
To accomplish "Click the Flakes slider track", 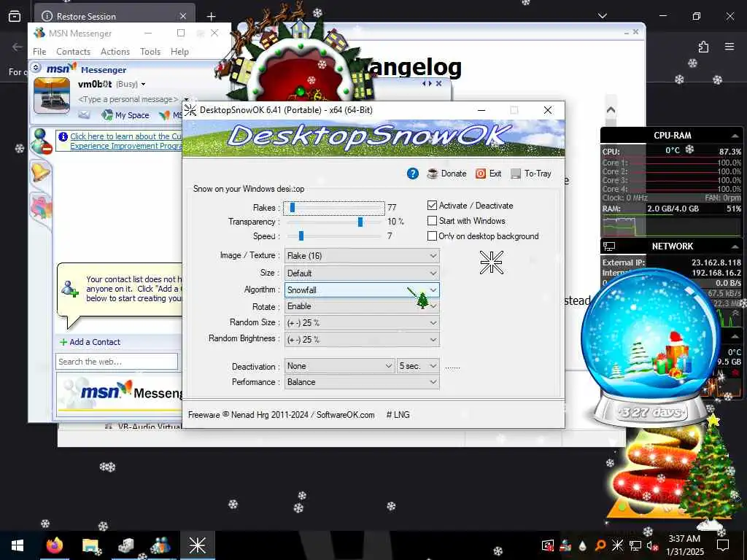I will (x=334, y=208).
